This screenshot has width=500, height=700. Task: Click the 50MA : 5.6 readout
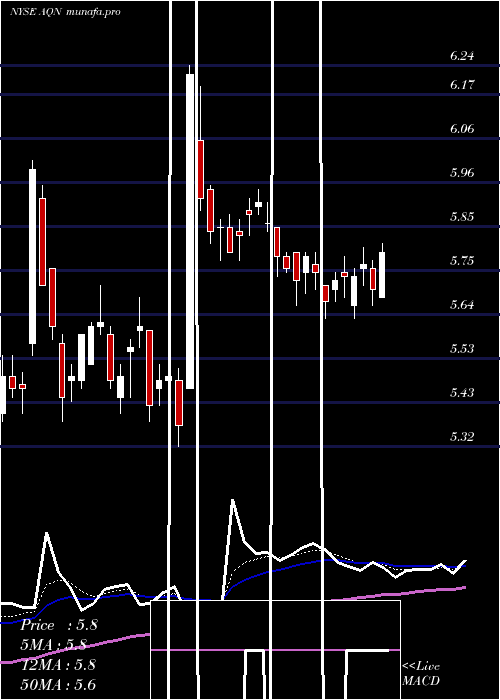click(58, 684)
